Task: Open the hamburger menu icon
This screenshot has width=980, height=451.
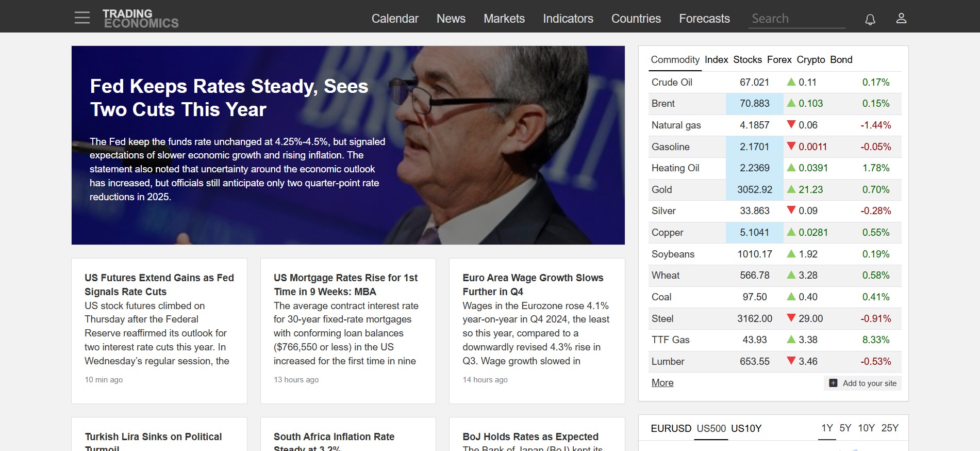Action: [x=82, y=18]
